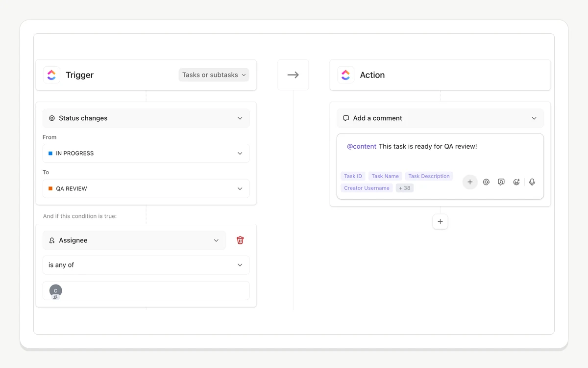Open the From status IN PROGRESS dropdown
Screen dimensions: 588x368
(146, 154)
